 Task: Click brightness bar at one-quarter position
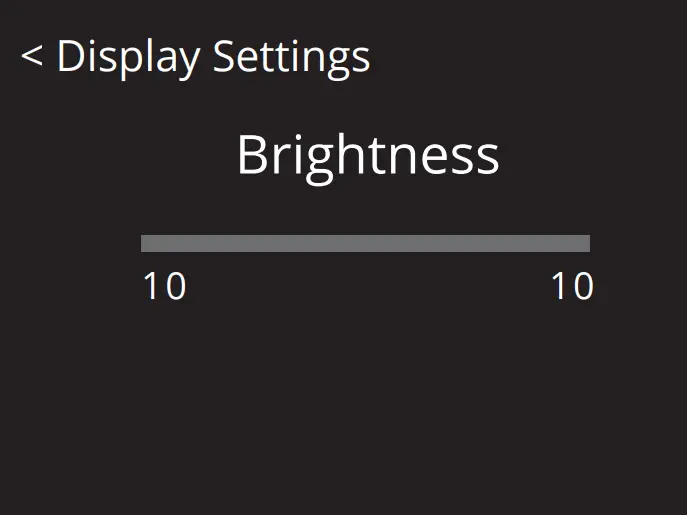tap(253, 243)
